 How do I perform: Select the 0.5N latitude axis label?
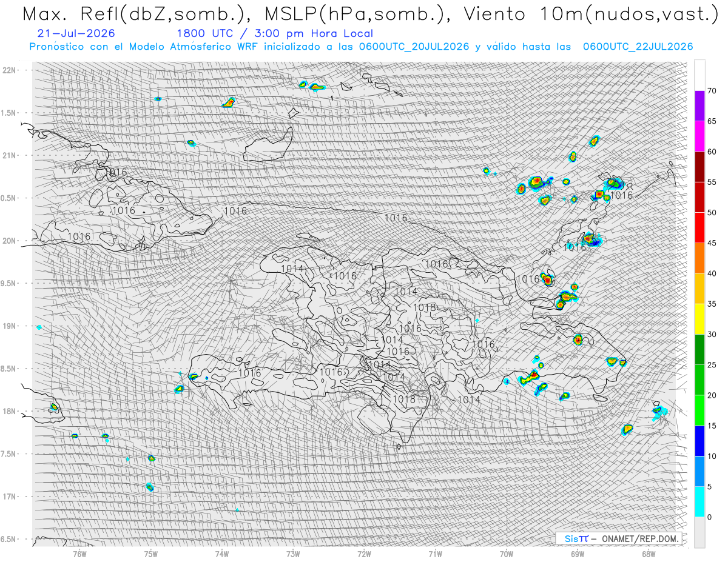[8, 198]
